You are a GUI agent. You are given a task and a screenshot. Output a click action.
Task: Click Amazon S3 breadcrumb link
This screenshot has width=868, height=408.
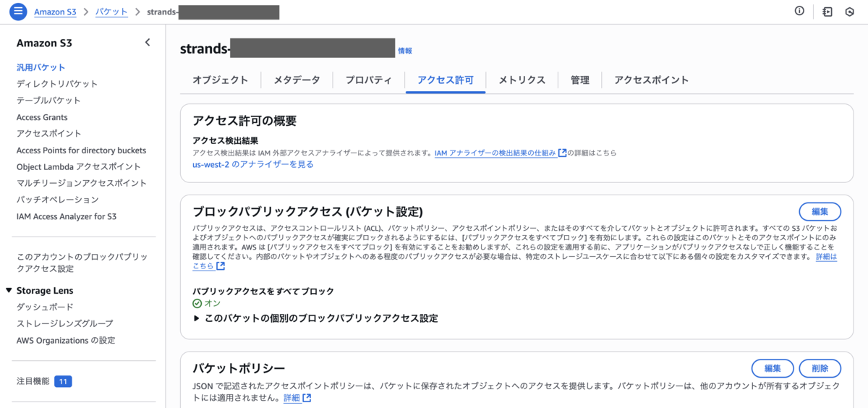[55, 12]
